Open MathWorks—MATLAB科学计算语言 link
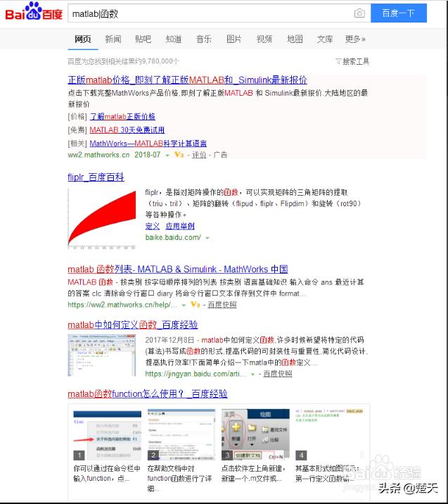Screen dimensions: 448x504 pos(148,144)
